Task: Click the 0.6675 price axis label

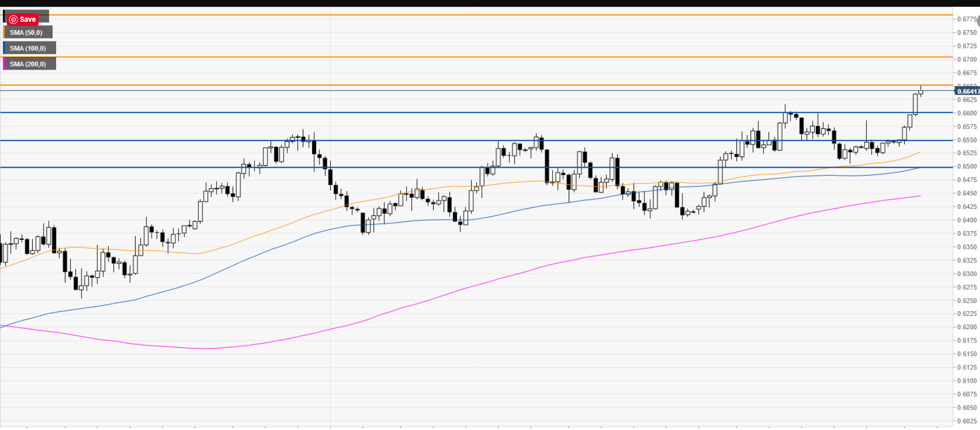Action: point(967,73)
